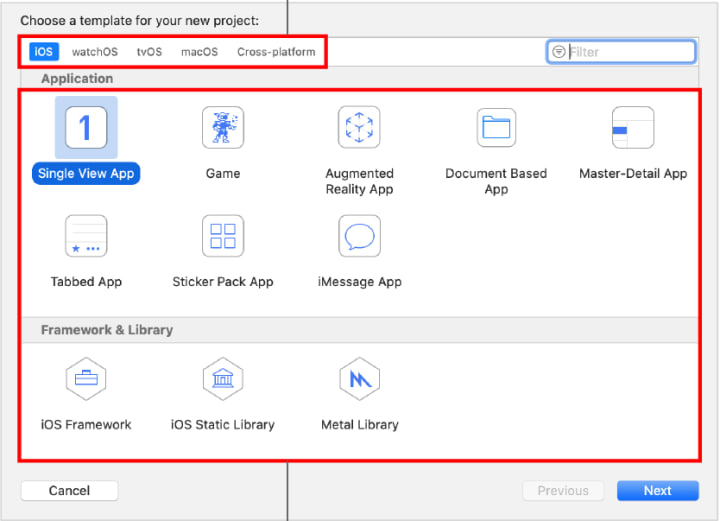Select the Document Based App folder icon
Viewport: 720px width, 521px height.
pos(496,128)
